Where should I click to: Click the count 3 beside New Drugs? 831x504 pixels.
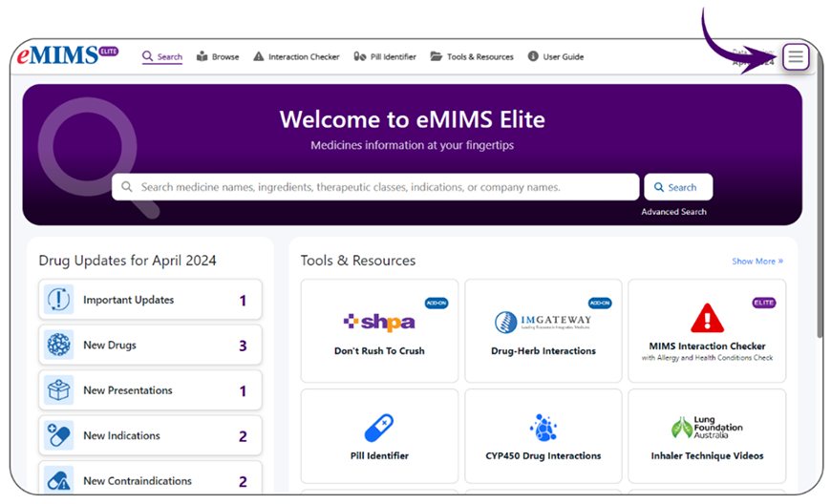pyautogui.click(x=243, y=346)
